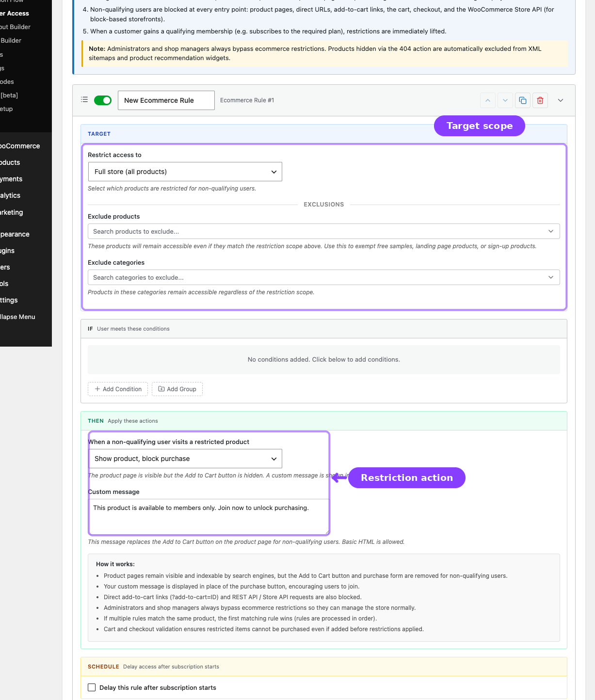Open Tools menu in the sidebar

point(4,284)
